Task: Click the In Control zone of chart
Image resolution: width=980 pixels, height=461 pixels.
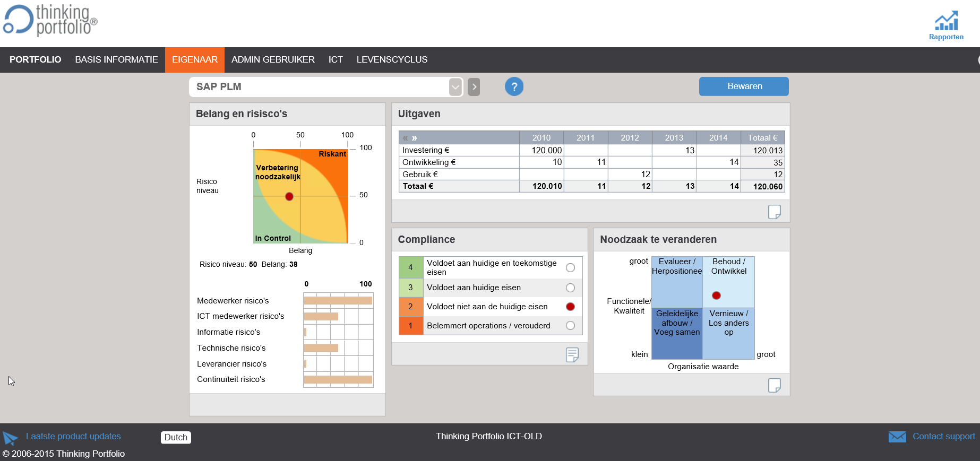Action: tap(273, 238)
